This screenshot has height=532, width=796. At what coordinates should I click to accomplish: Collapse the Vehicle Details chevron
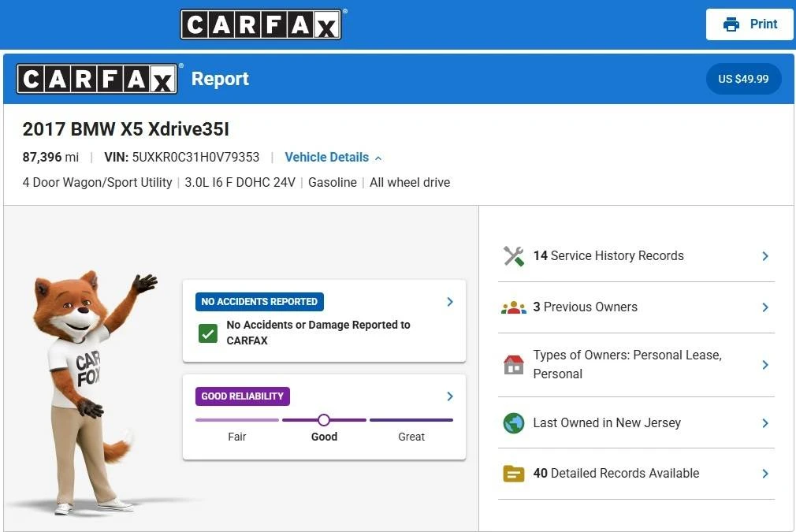coord(378,158)
